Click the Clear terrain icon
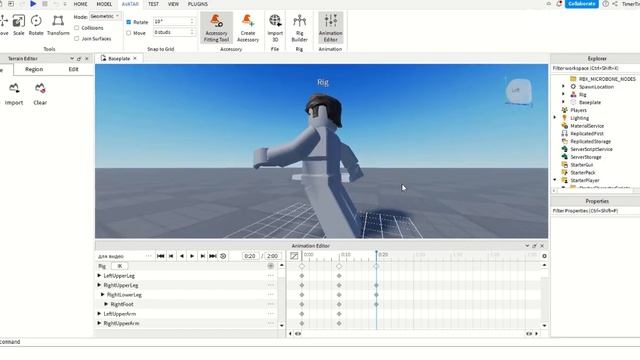 coord(40,88)
